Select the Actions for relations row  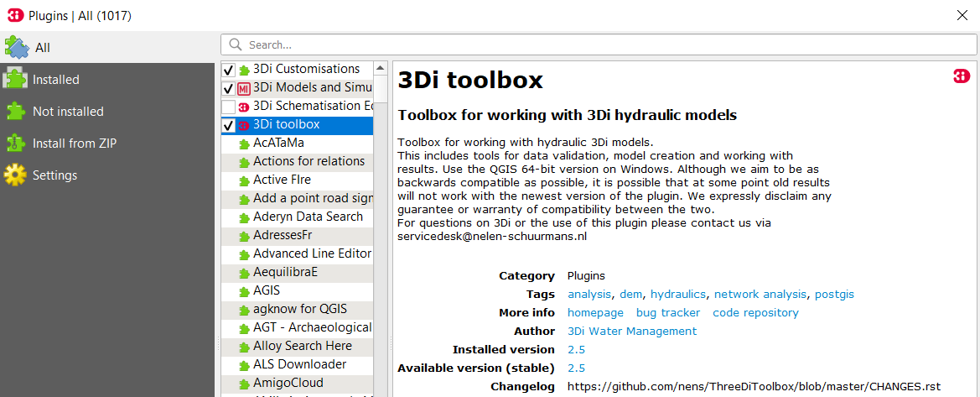[x=297, y=161]
